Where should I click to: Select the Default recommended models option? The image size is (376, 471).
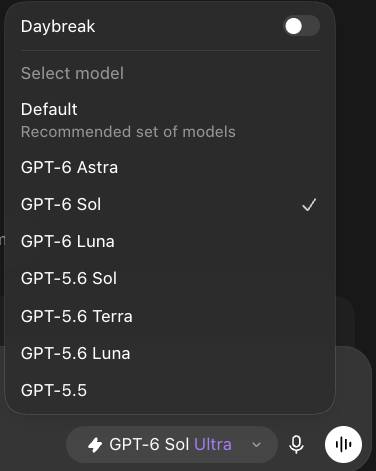170,120
